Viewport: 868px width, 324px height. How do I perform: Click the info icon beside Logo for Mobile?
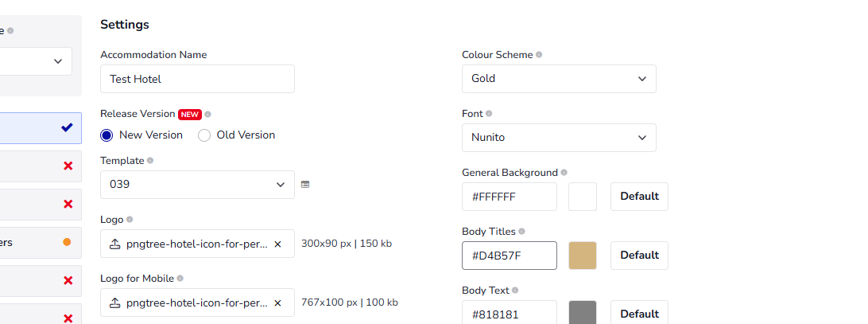[x=180, y=279]
